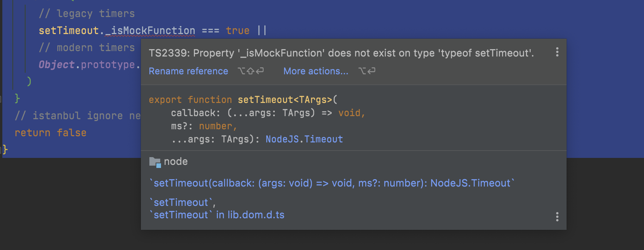Click the istanbul ignore comment
The image size is (644, 250).
77,115
